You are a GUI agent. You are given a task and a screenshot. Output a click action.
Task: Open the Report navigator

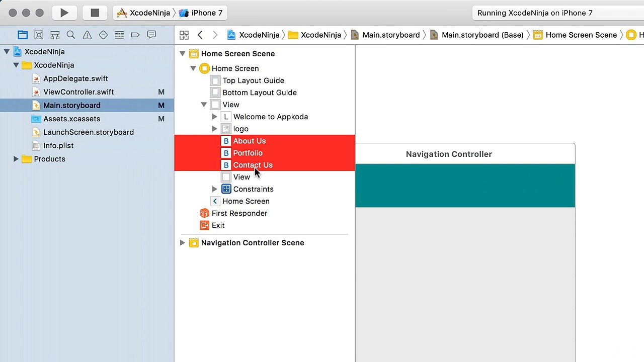tap(151, 35)
